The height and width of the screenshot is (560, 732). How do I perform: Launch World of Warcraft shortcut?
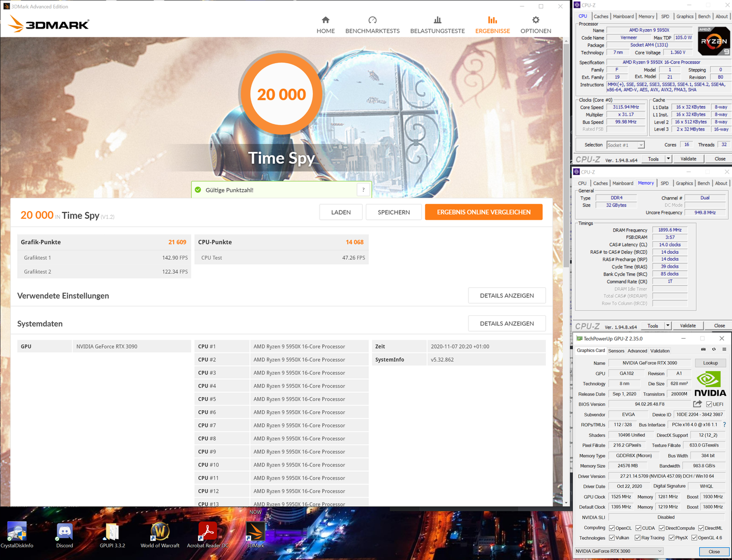(x=160, y=534)
